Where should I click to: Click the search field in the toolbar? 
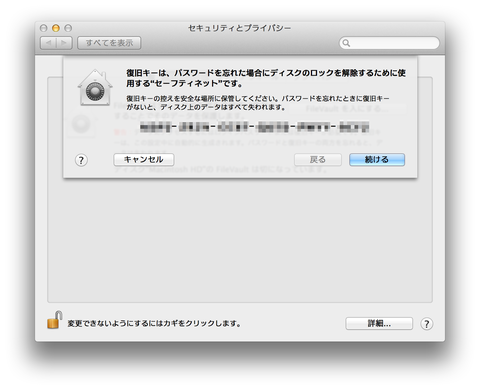[389, 43]
